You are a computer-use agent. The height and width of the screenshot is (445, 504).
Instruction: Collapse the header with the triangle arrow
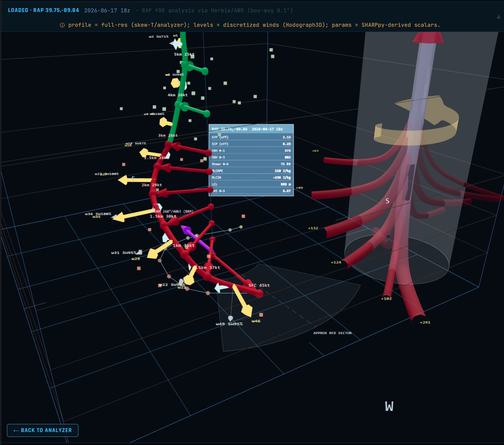pyautogui.click(x=499, y=17)
